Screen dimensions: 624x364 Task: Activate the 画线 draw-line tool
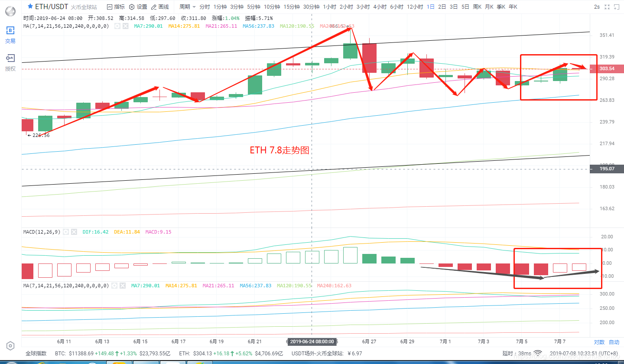pyautogui.click(x=160, y=7)
